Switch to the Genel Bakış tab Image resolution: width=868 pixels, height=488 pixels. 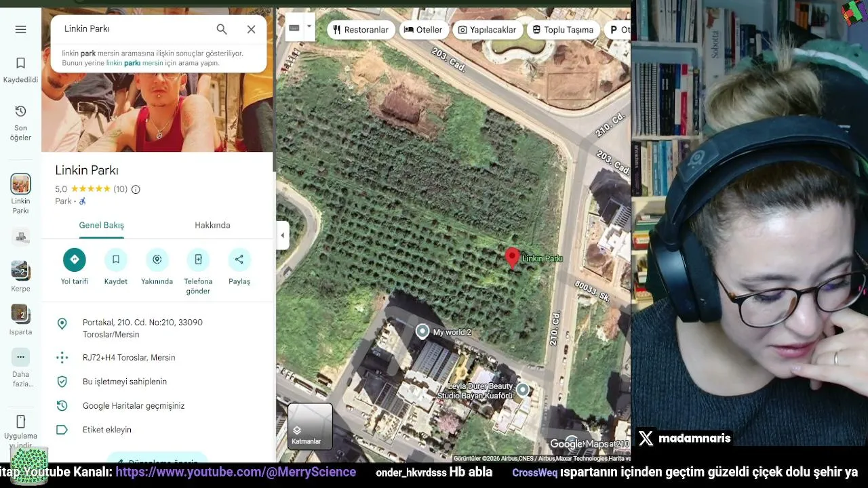point(101,225)
